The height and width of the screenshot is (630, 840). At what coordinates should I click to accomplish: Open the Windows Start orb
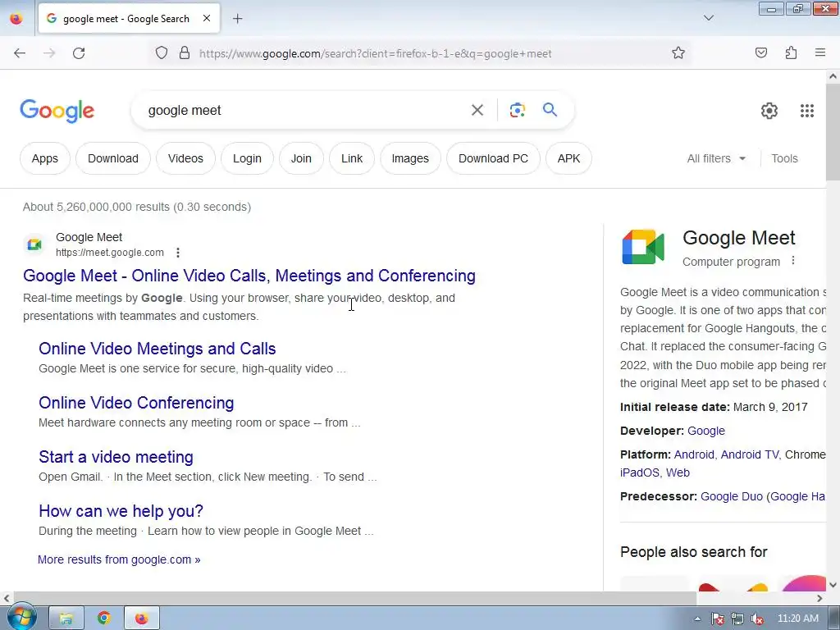click(21, 619)
